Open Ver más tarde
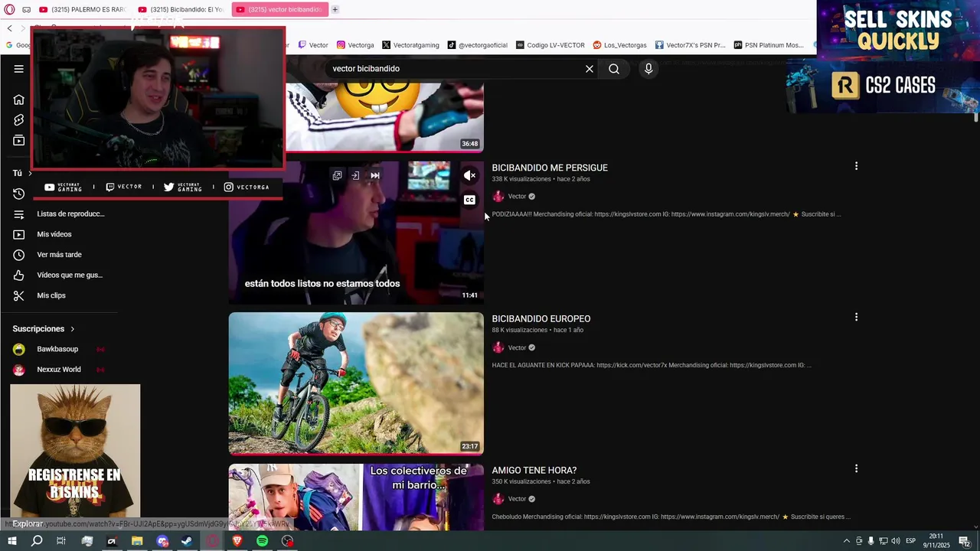 tap(59, 255)
